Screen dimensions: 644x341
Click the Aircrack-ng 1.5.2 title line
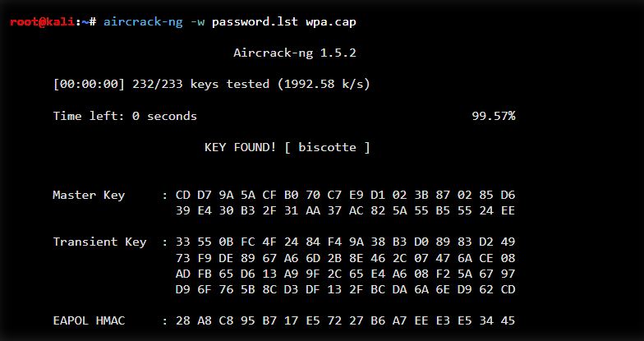click(295, 53)
